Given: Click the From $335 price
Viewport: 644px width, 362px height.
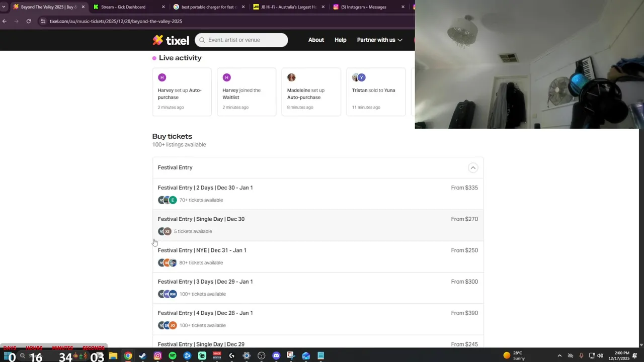Looking at the screenshot, I should [x=464, y=188].
